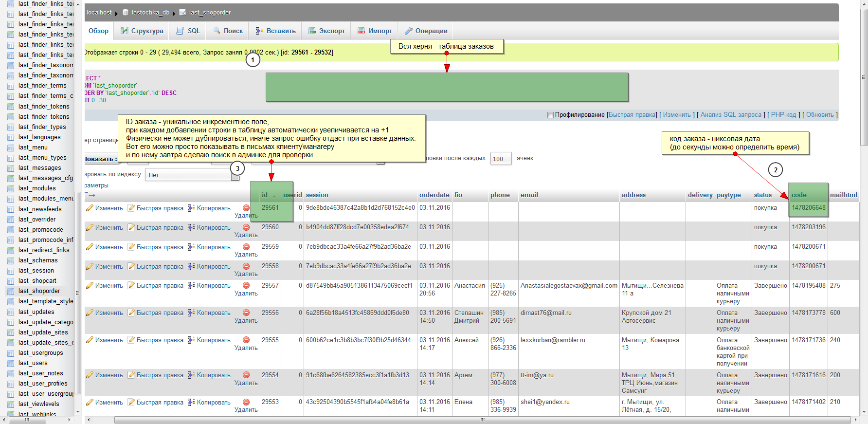Viewport: 868px width, 424px height.
Task: Click the results pane horizontal scrollbar
Action: pyautogui.click(x=482, y=420)
